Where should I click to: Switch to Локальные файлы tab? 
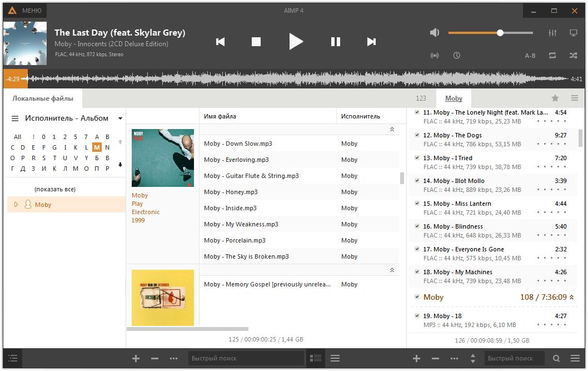[x=43, y=98]
